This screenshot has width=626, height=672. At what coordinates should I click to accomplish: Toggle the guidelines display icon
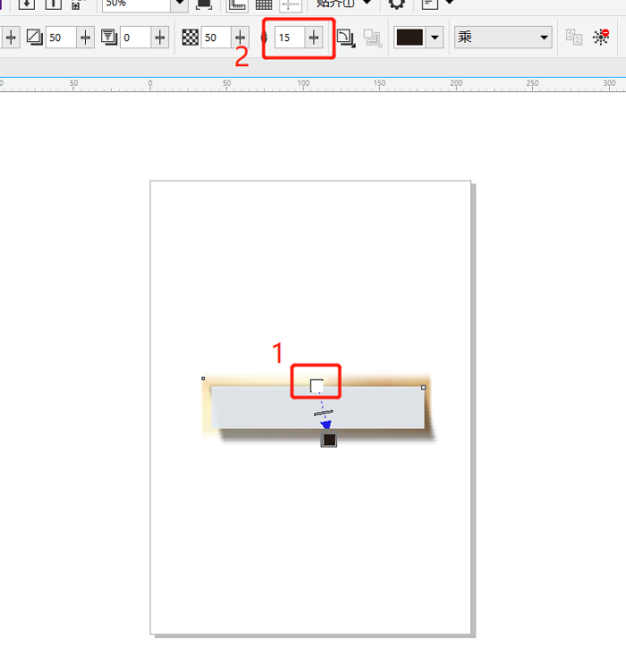291,4
